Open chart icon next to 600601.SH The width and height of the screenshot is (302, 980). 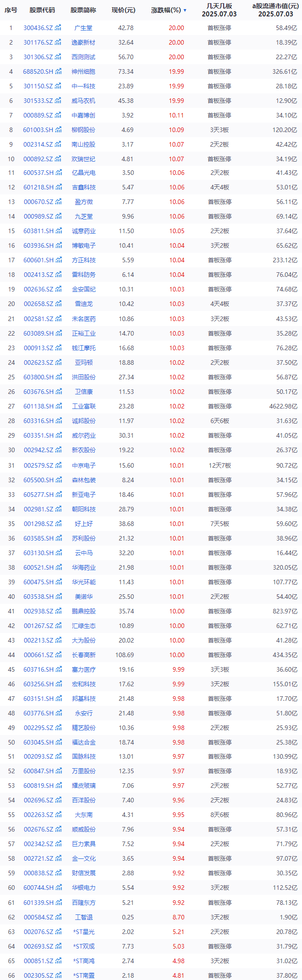pos(58,260)
